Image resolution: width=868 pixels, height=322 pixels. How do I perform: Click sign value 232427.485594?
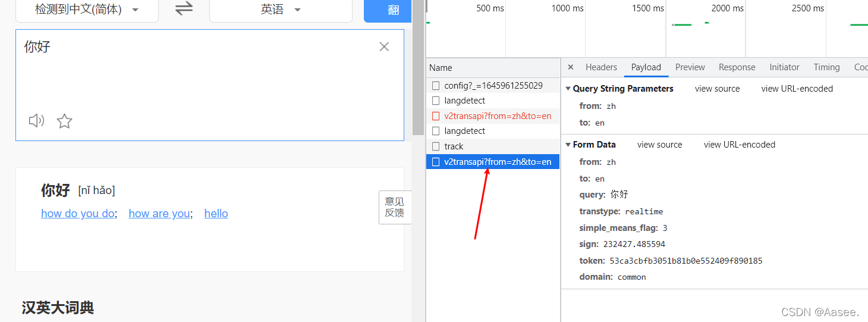pos(634,245)
